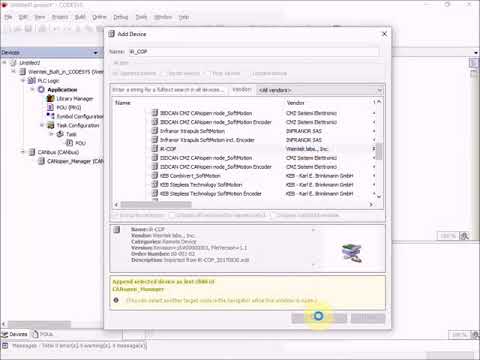Click the fulltext search field for devices
Viewport: 480px width, 360px height.
[169, 90]
